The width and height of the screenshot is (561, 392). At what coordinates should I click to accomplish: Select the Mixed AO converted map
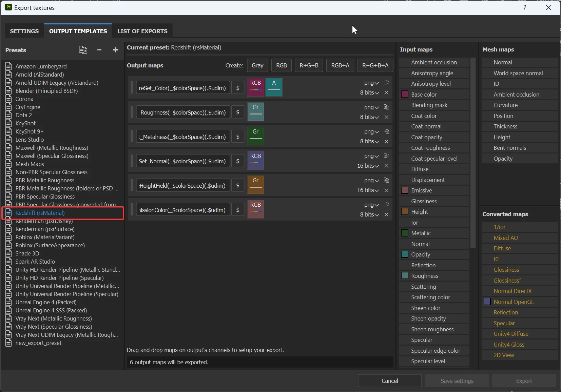[520, 238]
